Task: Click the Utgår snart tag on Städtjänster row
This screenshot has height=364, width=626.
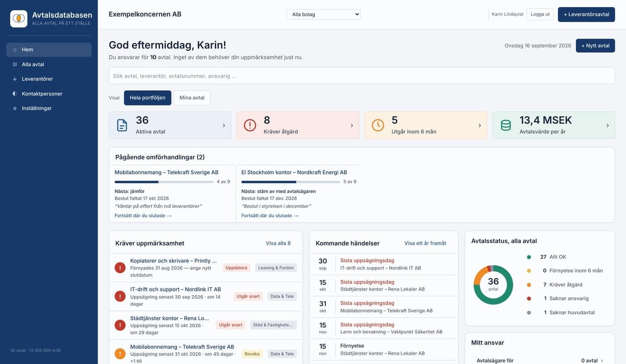Action: 231,325
